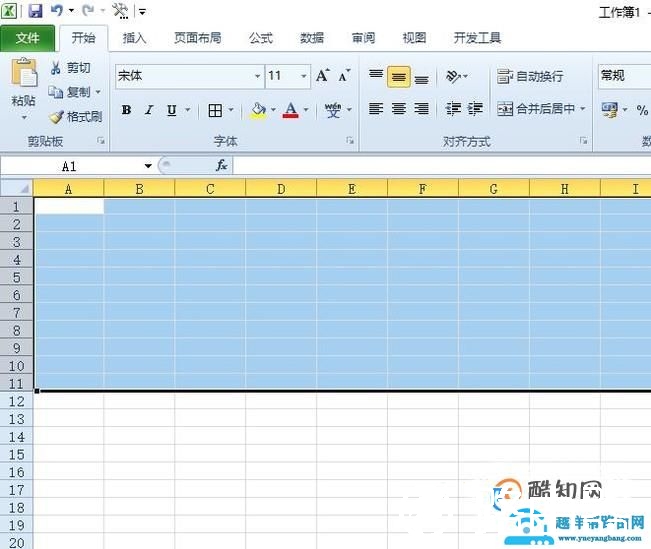Screen dimensions: 651x549
Task: Open the 剪贴板 clipboard pane launcher
Action: (x=101, y=141)
